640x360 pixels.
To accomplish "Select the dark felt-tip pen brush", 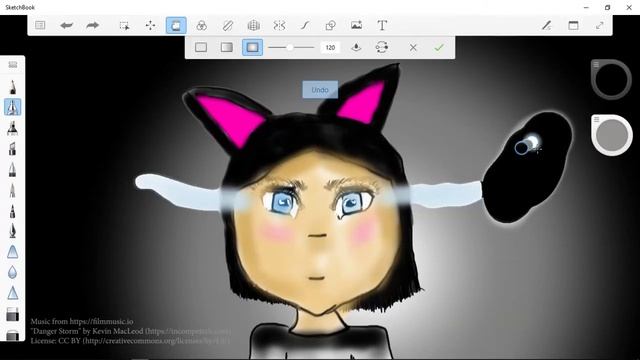I will click(x=13, y=211).
